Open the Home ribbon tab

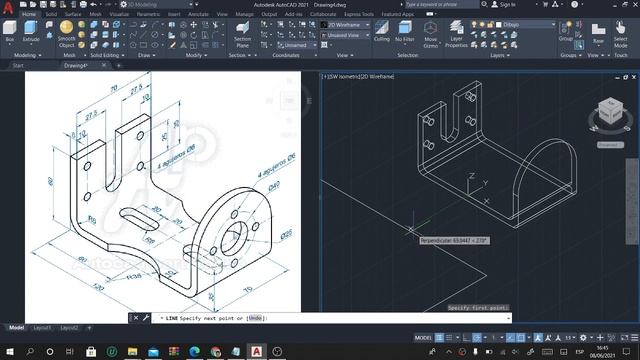[29, 14]
